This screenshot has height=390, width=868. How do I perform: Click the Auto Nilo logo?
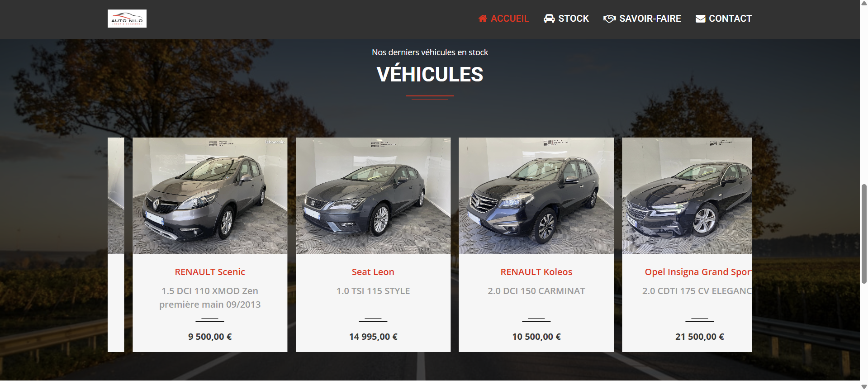127,19
